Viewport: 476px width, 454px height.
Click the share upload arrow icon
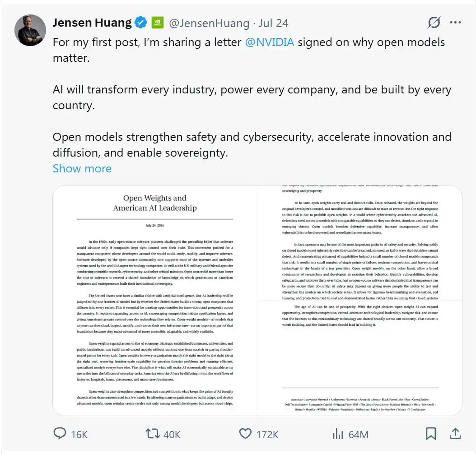(455, 433)
